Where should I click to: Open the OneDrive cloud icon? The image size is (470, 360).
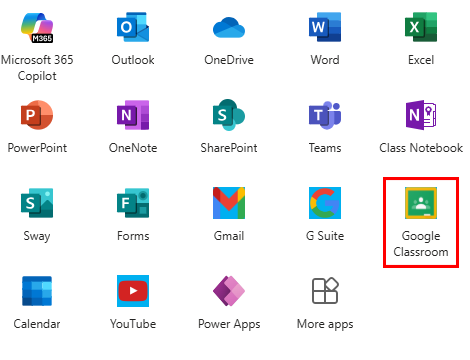pyautogui.click(x=229, y=28)
